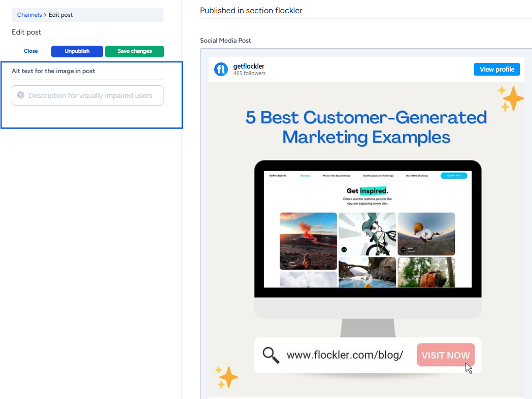532x399 pixels.
Task: Click the forest hiker backpack thumbnail
Action: point(426,273)
